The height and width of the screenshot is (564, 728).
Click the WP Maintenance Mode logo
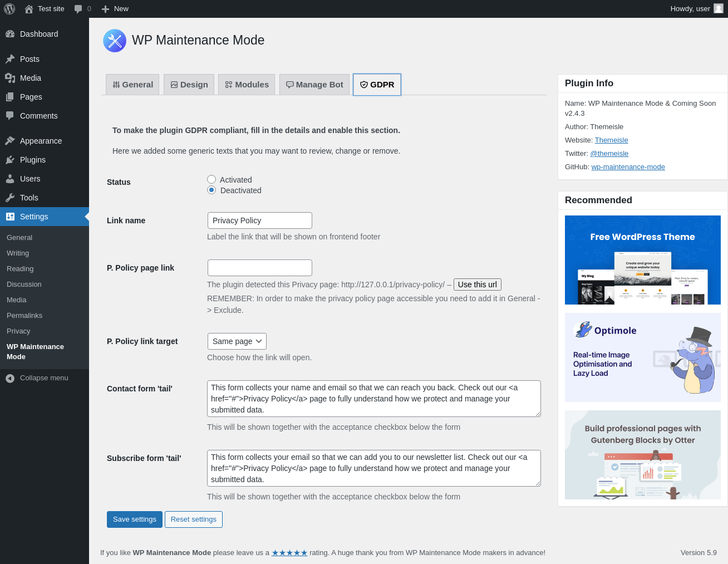pos(115,41)
